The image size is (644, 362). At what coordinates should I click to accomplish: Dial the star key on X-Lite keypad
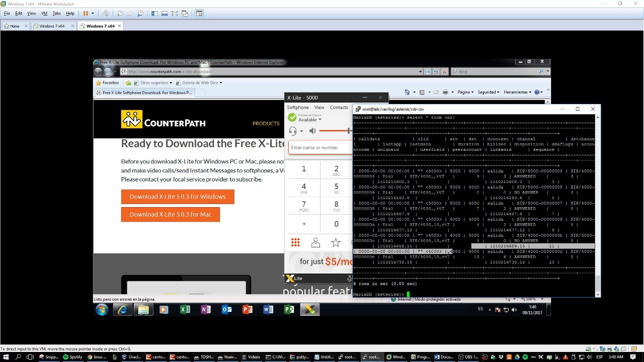tap(304, 224)
